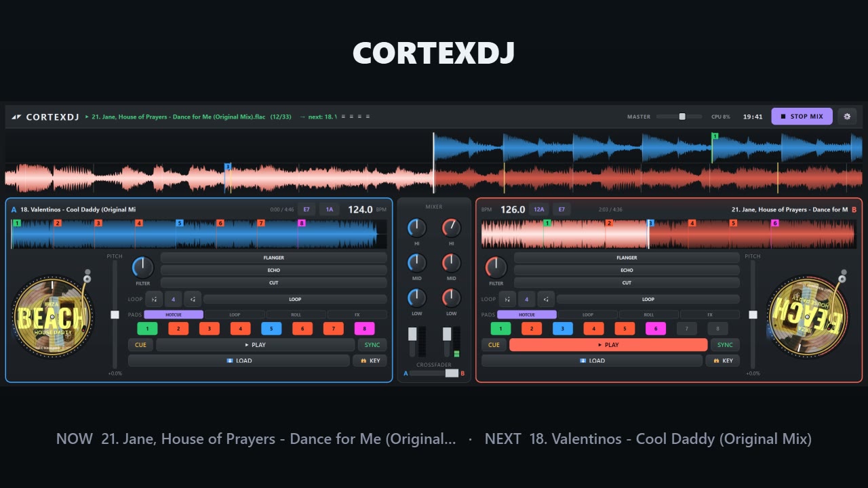
Task: Trigger hotcue pad 1 on deck A
Action: (x=147, y=329)
